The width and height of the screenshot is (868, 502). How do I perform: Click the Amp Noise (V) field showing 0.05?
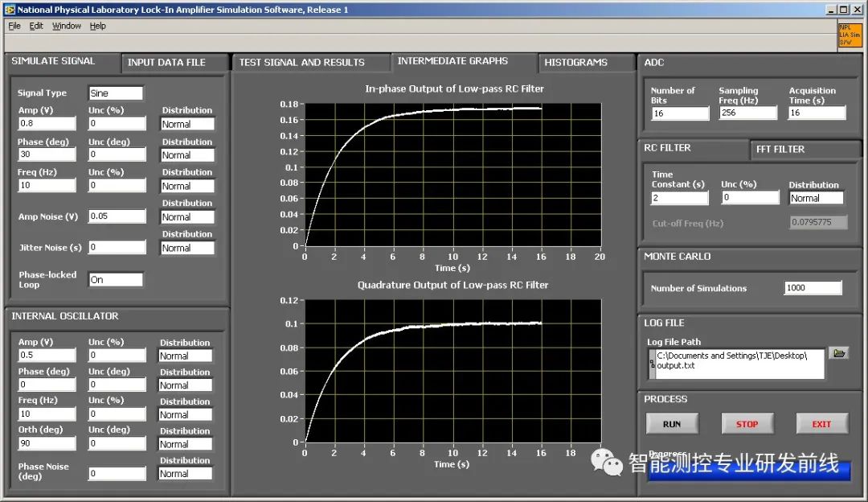pos(117,216)
